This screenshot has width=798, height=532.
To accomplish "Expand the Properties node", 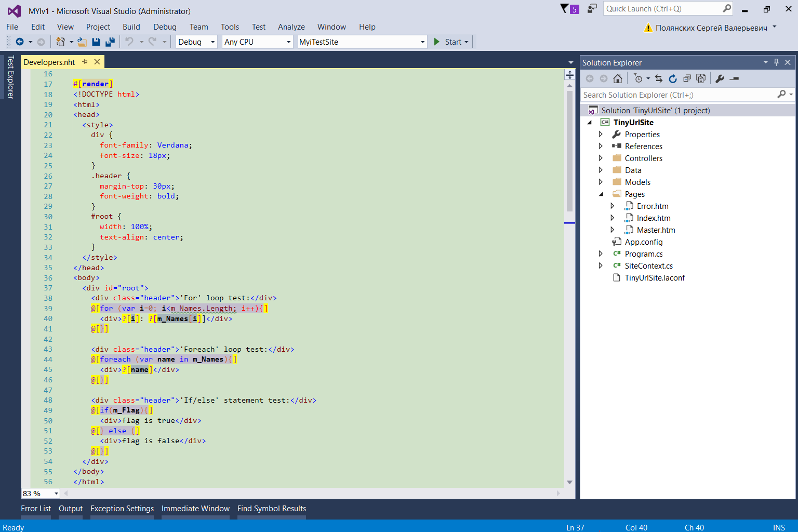I will click(x=601, y=134).
